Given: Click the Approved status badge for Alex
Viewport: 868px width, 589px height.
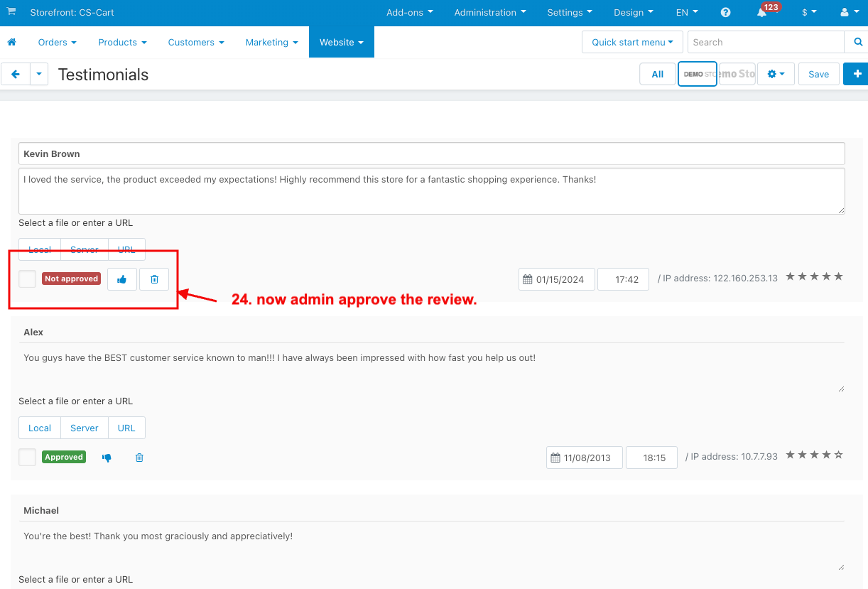Looking at the screenshot, I should click(64, 457).
